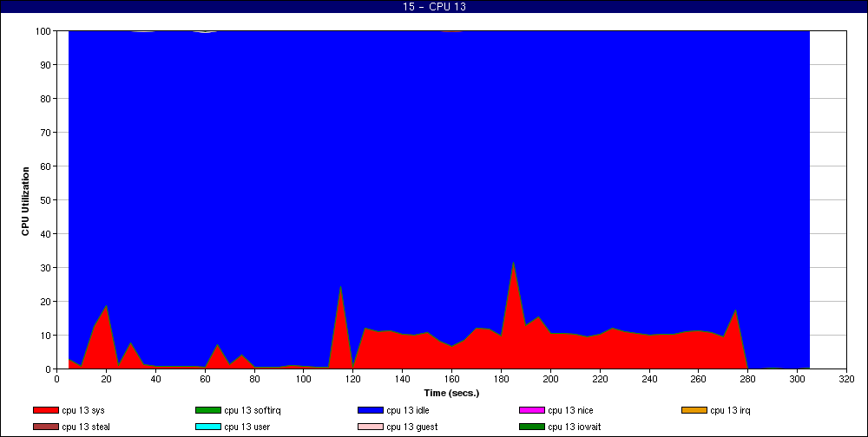Click the dark green cpu 13 iowait swatch
Screen dimensions: 868x437
(532, 427)
